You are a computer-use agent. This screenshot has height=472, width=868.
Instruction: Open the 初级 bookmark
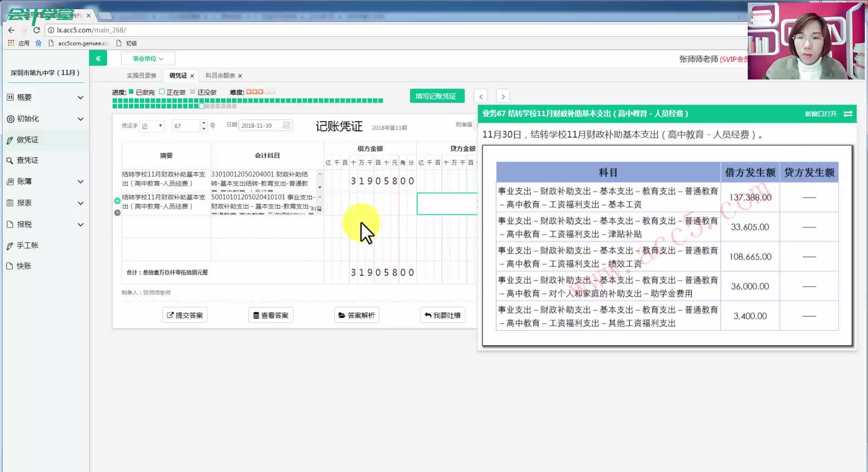point(127,43)
